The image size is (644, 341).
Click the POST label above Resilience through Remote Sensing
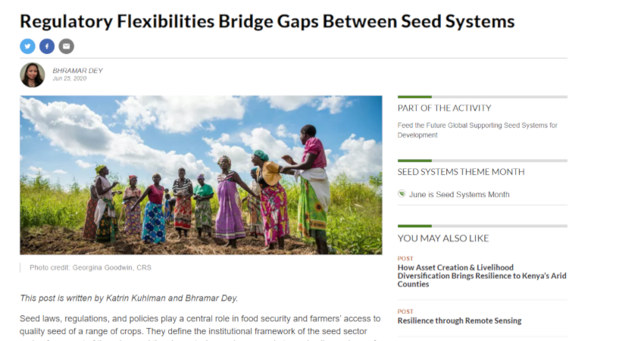(405, 311)
